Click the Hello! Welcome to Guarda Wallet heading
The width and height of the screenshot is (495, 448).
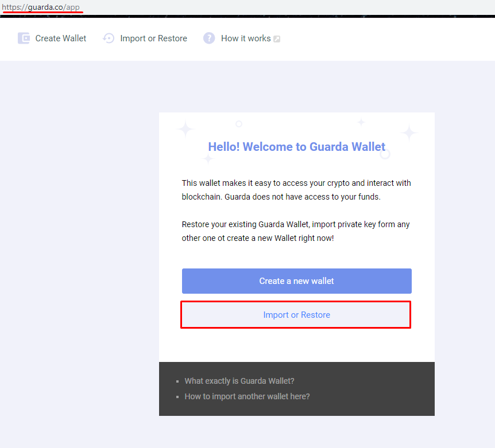pyautogui.click(x=297, y=147)
